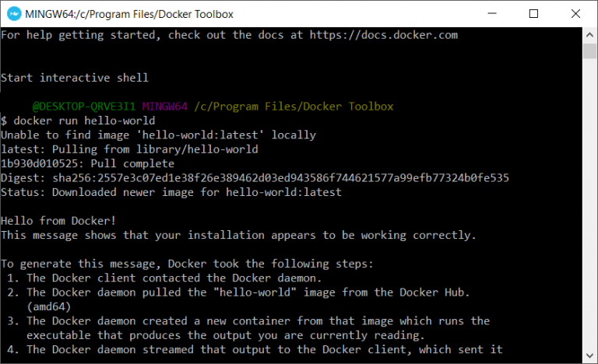Click the '(amd64)' text in the output
This screenshot has height=364, width=598.
[x=49, y=306]
